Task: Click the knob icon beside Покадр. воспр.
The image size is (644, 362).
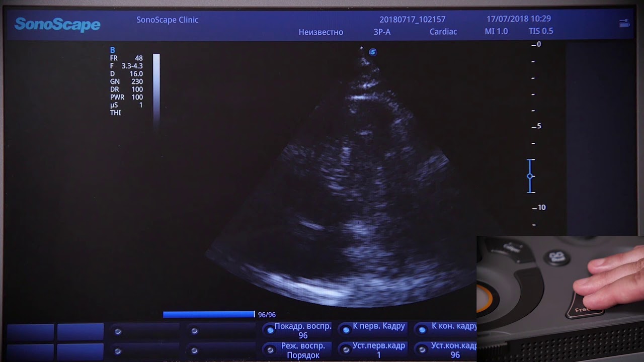Action: click(271, 330)
